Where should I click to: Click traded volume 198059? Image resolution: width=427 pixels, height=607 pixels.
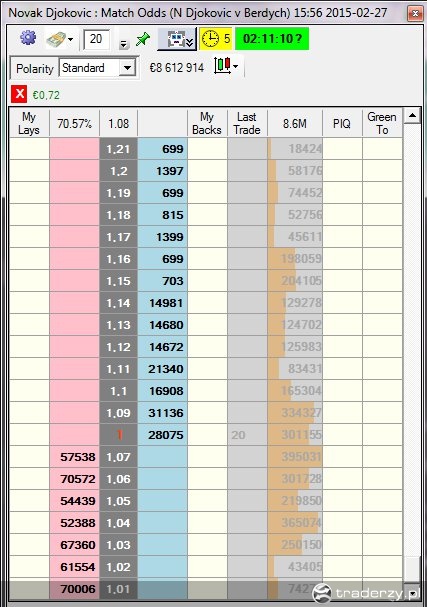pos(295,259)
